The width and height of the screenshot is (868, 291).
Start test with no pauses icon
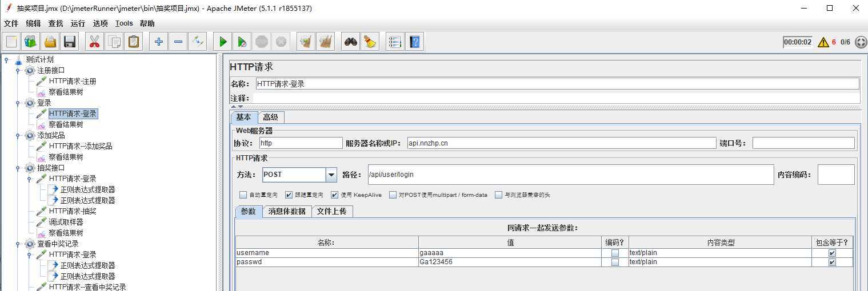(x=242, y=42)
